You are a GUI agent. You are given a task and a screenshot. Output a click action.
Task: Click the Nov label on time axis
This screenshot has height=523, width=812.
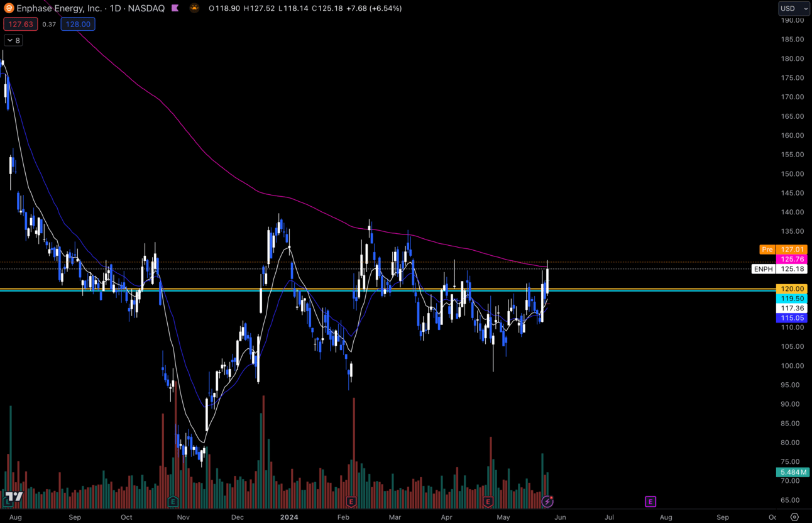pyautogui.click(x=184, y=517)
